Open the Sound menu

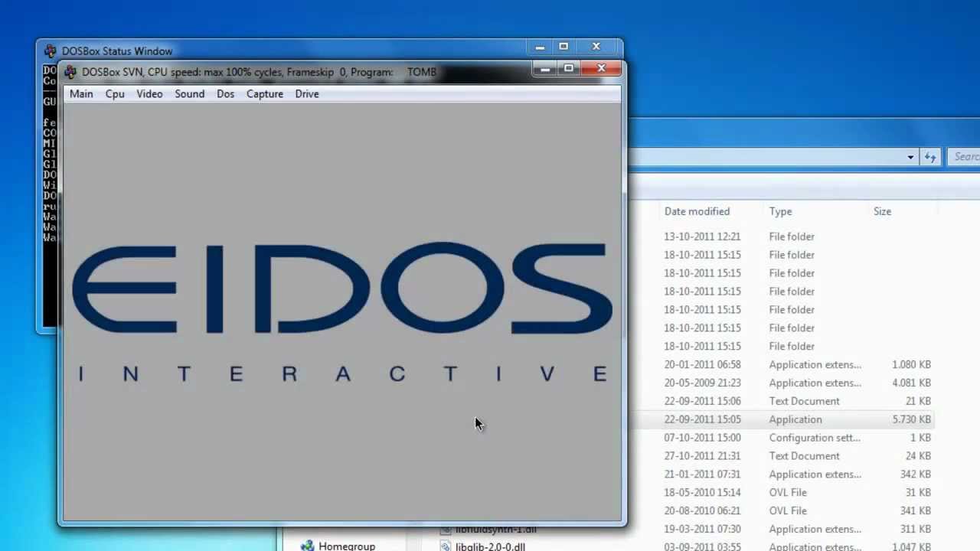click(189, 94)
